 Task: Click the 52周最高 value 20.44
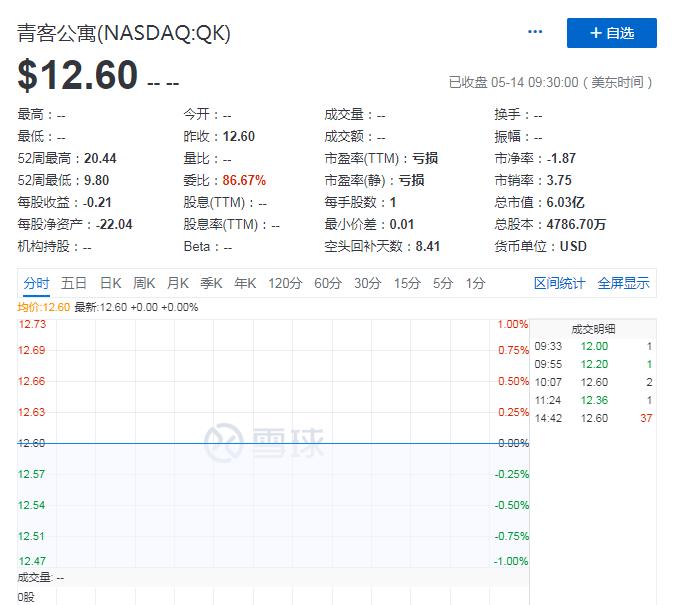[100, 158]
